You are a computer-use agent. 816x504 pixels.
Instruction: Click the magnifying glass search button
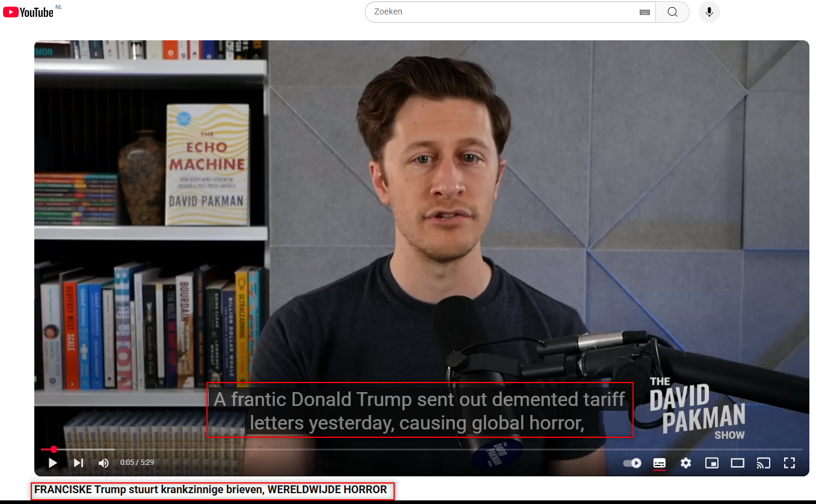point(672,12)
